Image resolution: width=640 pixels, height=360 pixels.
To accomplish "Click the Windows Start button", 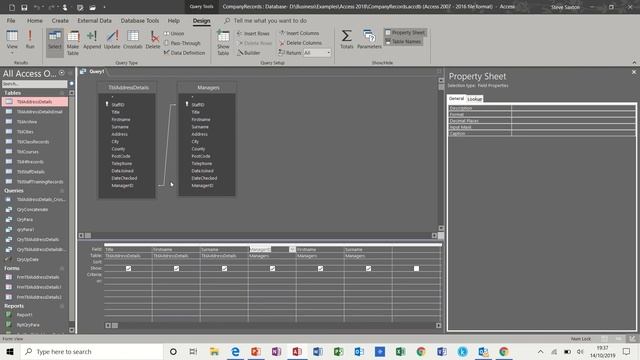I will pos(10,351).
